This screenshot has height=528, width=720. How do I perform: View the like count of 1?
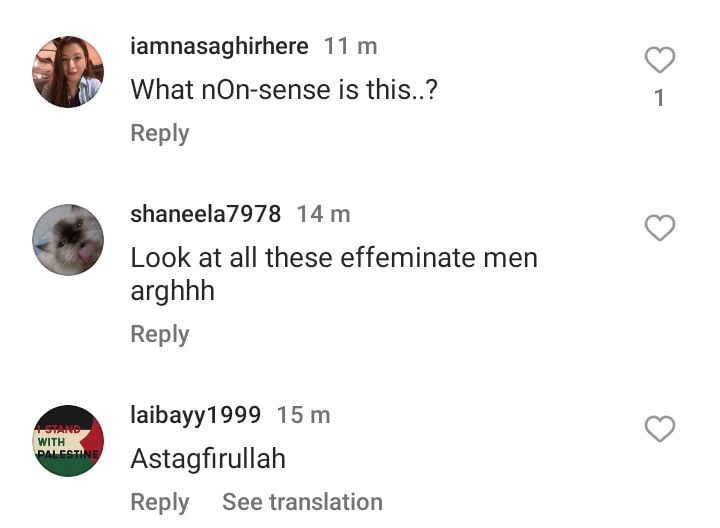click(659, 98)
